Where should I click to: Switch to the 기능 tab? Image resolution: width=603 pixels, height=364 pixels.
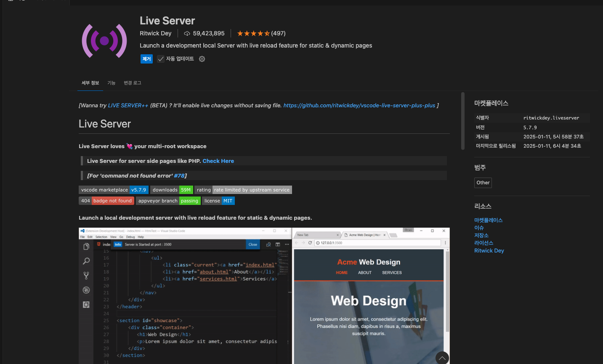[112, 83]
